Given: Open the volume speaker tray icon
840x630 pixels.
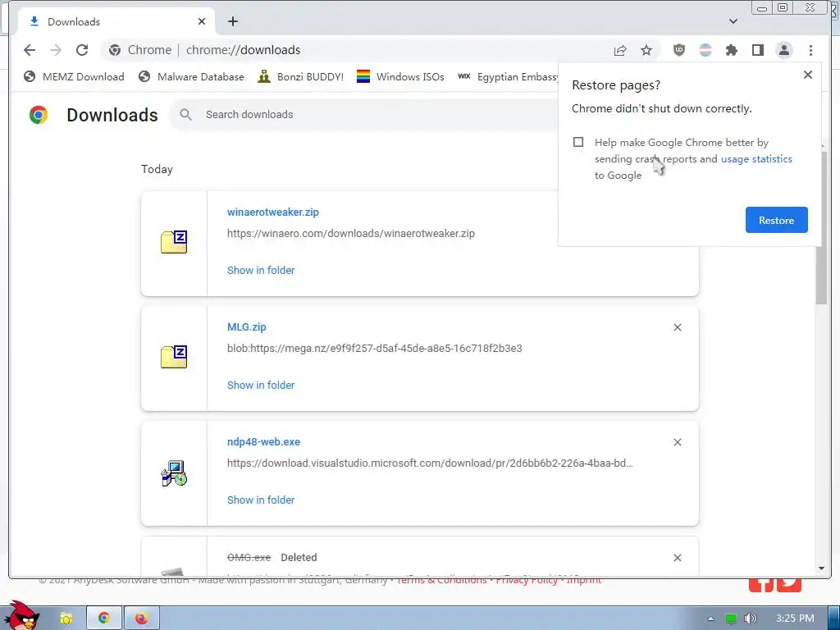Looking at the screenshot, I should click(x=750, y=619).
